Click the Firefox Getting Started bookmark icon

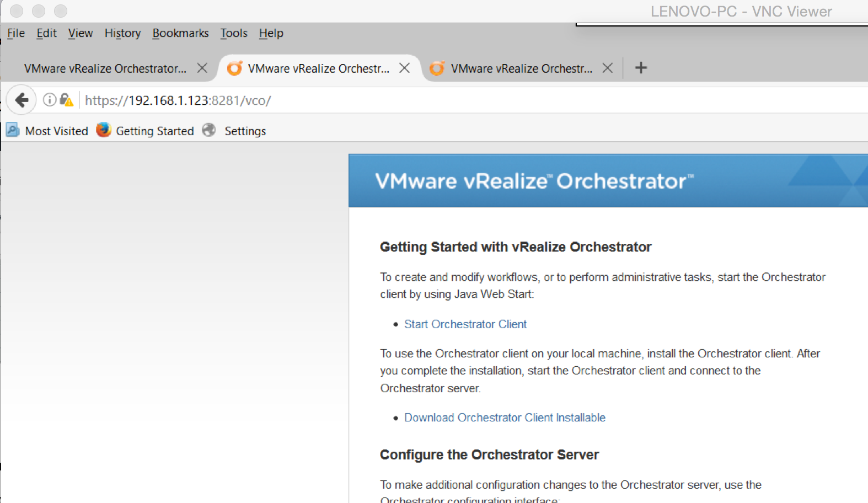[x=103, y=130]
